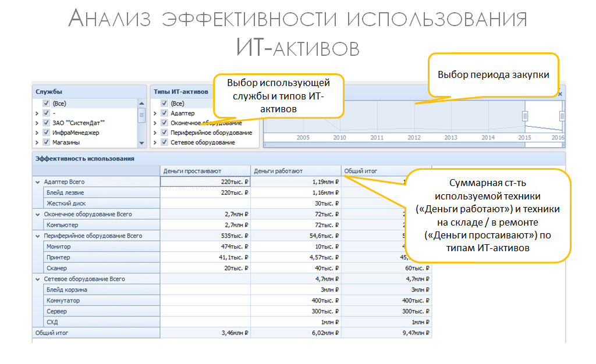Uncheck the "-" item in Службы list
The height and width of the screenshot is (364, 596).
click(x=46, y=113)
